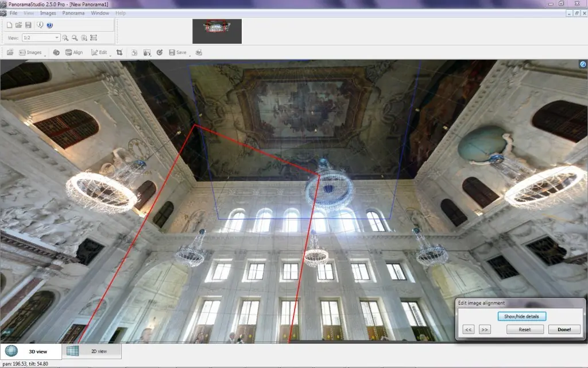Click the import images folder icon

(x=10, y=52)
